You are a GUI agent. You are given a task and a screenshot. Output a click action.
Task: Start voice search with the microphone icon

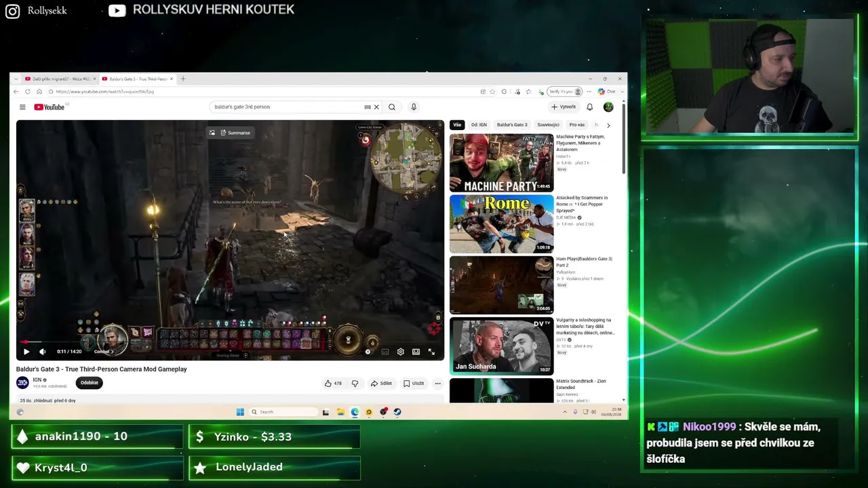[414, 107]
